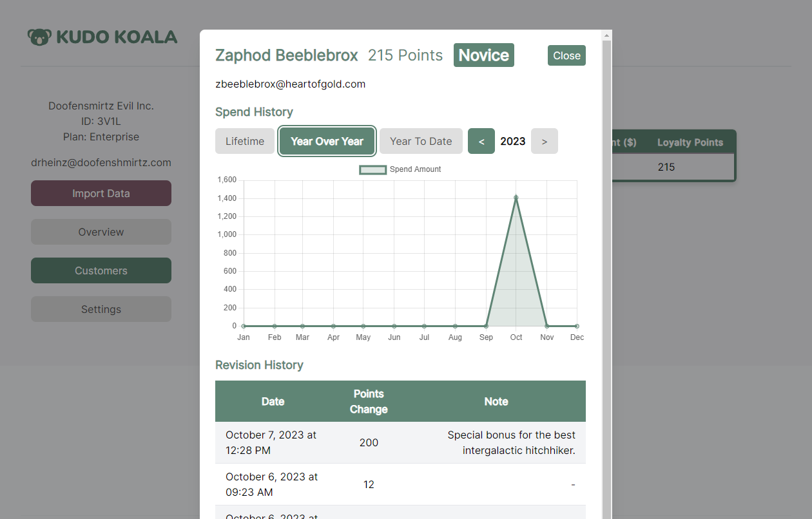Click the 215 Points label
The height and width of the screenshot is (519, 812).
click(405, 55)
